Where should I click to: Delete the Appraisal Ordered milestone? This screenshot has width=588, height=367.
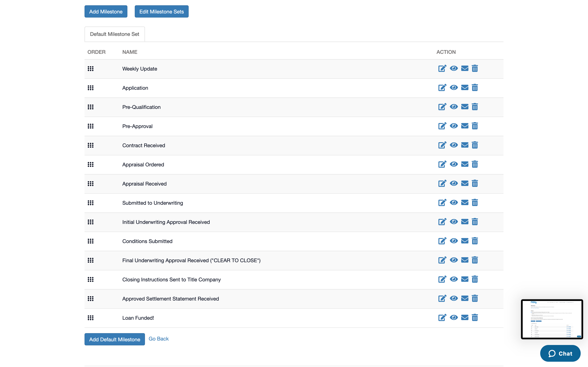(474, 164)
